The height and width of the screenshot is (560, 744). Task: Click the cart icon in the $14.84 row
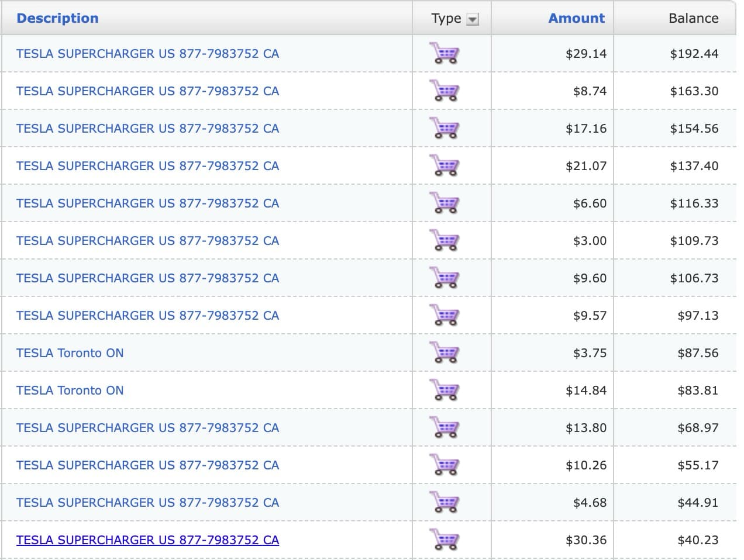[x=444, y=390]
